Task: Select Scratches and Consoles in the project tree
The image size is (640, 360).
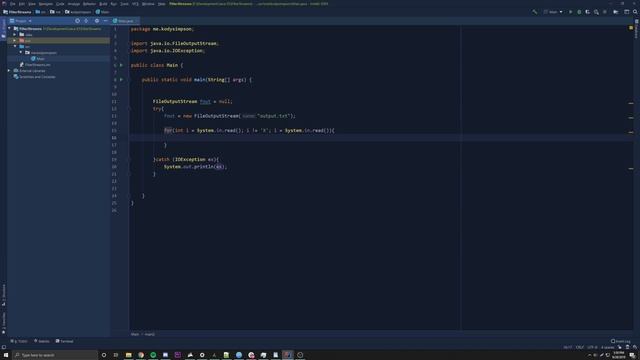Action: (x=34, y=77)
